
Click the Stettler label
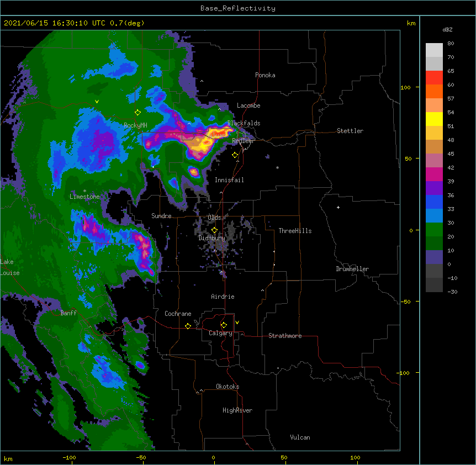pos(350,131)
